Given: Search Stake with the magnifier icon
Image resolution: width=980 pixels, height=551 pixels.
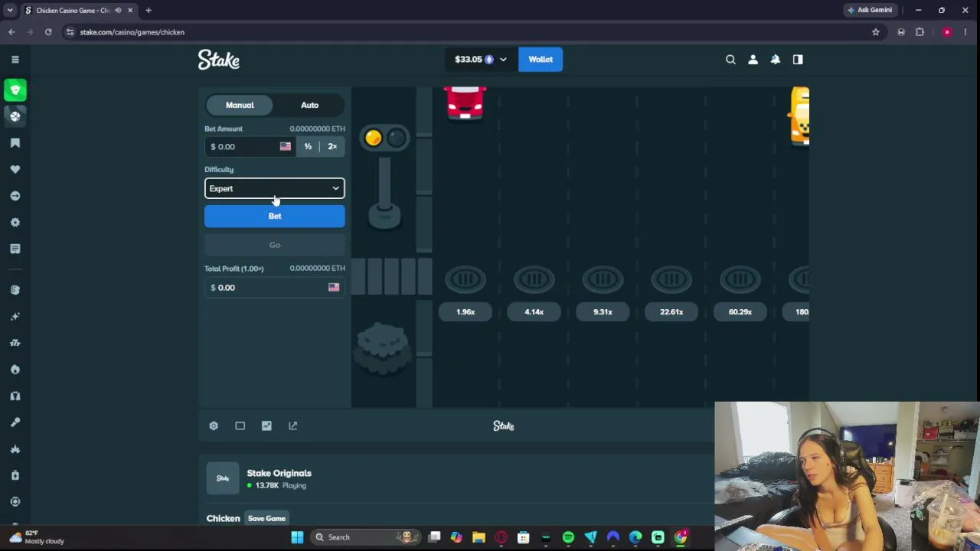Looking at the screenshot, I should coord(730,59).
